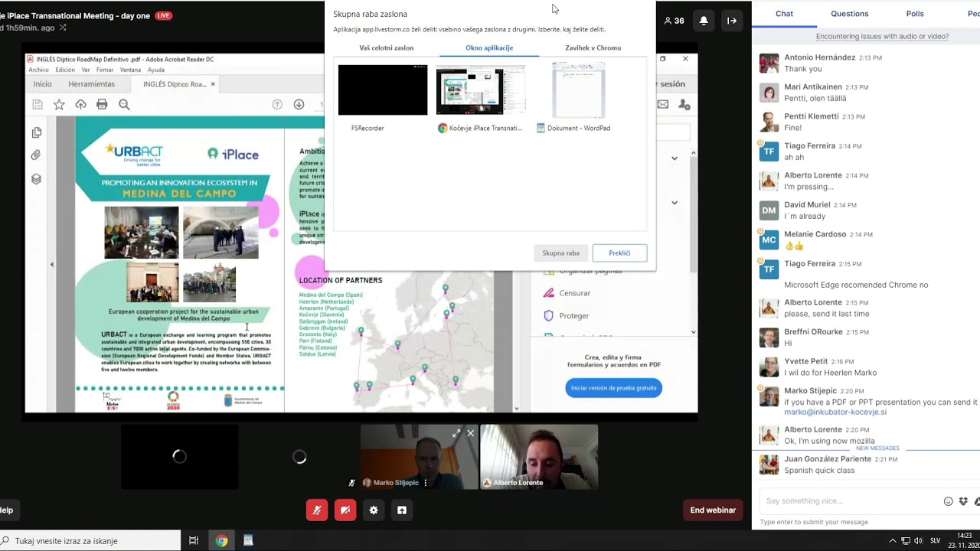Expand Marko Stijepic video tile
The image size is (980, 551).
click(x=456, y=433)
